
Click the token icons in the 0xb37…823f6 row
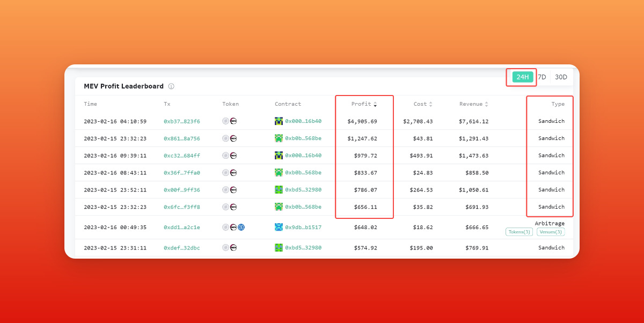click(x=230, y=121)
